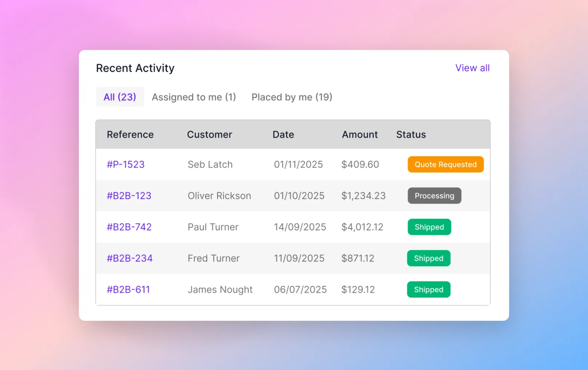
Task: Click the Reference column header
Action: (x=130, y=135)
